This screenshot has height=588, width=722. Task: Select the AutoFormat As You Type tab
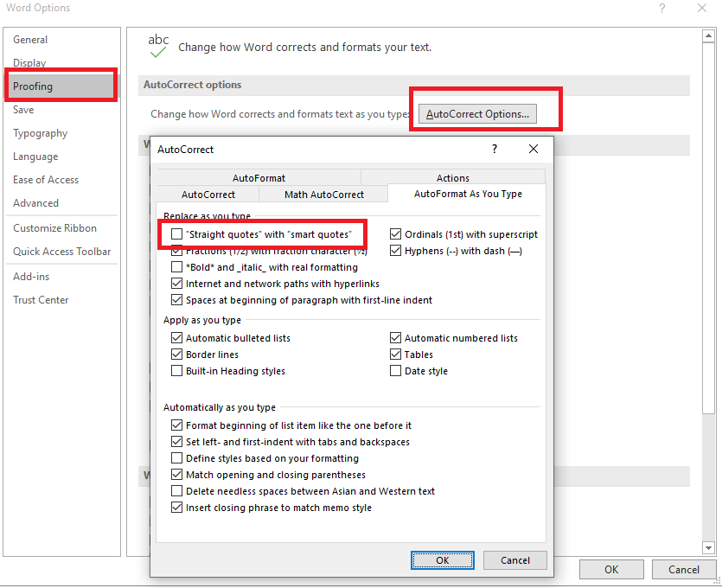click(468, 194)
